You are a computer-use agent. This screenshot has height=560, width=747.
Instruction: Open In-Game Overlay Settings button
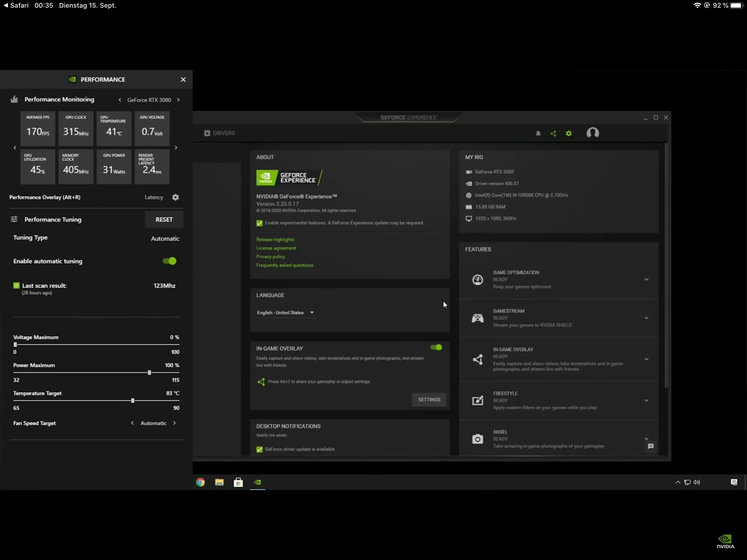(429, 399)
